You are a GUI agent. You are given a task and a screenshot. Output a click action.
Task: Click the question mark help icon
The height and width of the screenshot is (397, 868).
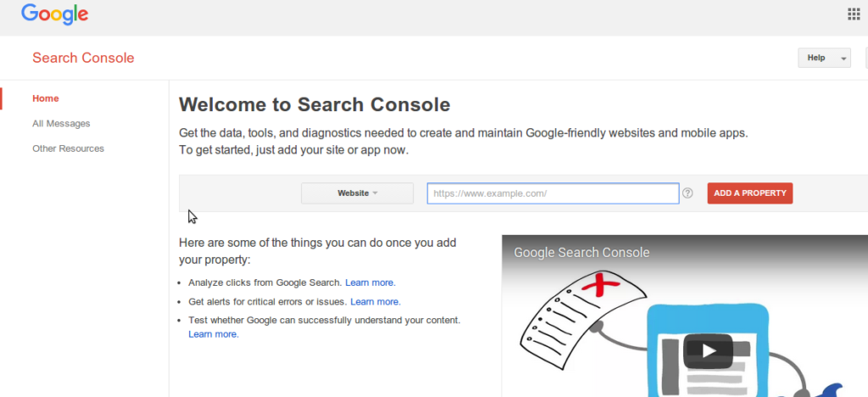coord(687,193)
